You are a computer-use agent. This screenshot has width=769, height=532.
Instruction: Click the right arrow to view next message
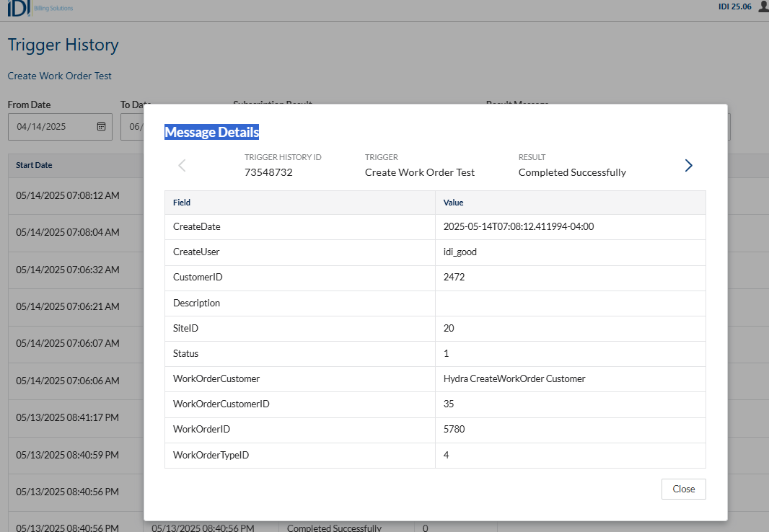pyautogui.click(x=688, y=165)
